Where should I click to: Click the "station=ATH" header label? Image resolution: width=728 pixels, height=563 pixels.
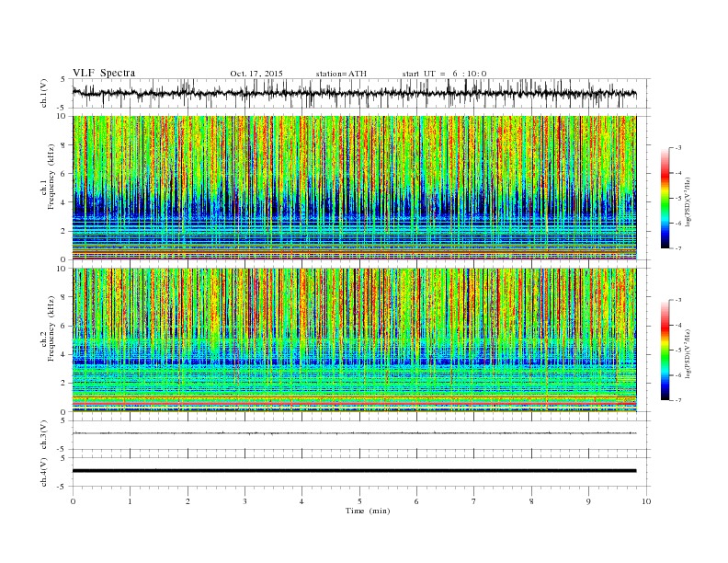(x=341, y=74)
